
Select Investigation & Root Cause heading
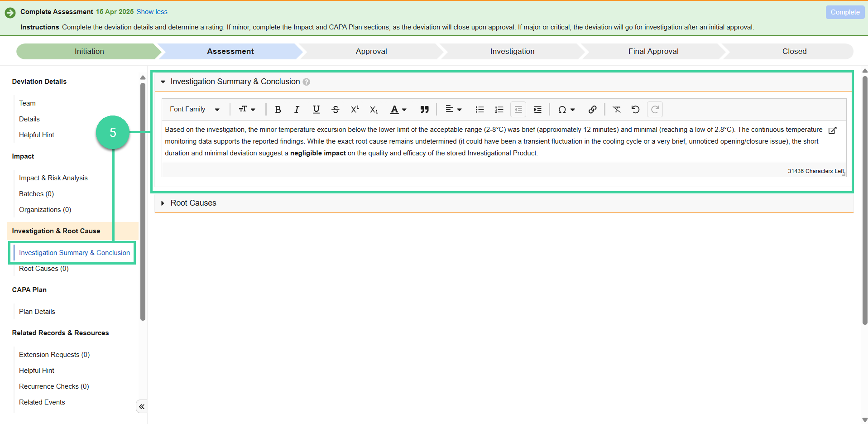point(72,231)
